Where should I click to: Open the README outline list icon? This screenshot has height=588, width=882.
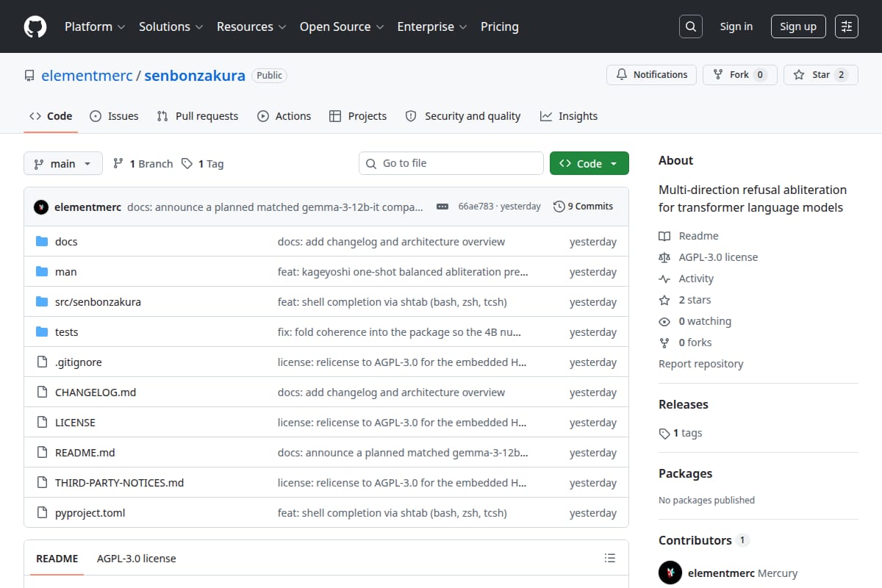pyautogui.click(x=609, y=559)
